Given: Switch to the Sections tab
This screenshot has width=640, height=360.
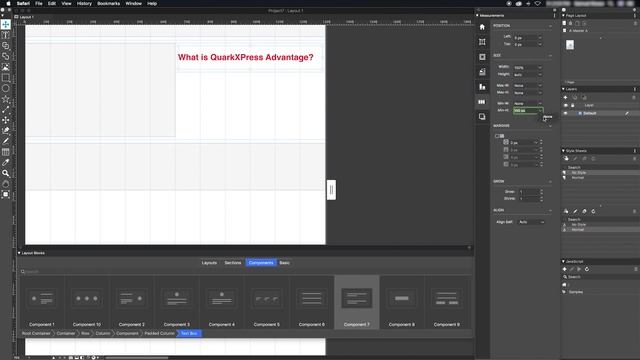Looking at the screenshot, I should pos(233,263).
